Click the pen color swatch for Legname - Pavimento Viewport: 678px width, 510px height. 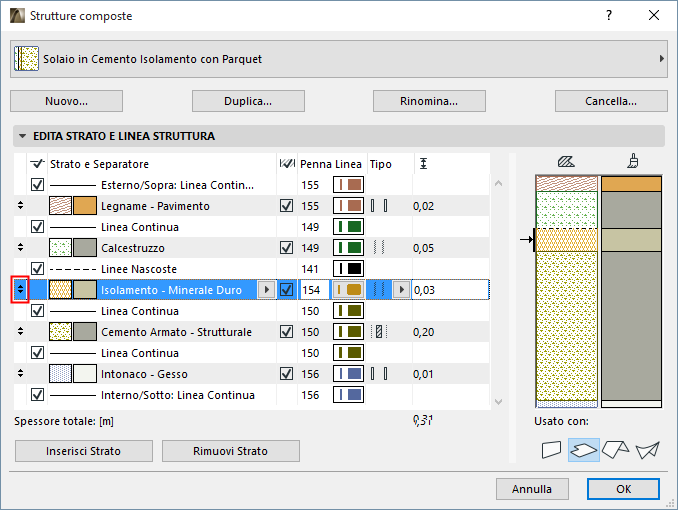(x=347, y=206)
